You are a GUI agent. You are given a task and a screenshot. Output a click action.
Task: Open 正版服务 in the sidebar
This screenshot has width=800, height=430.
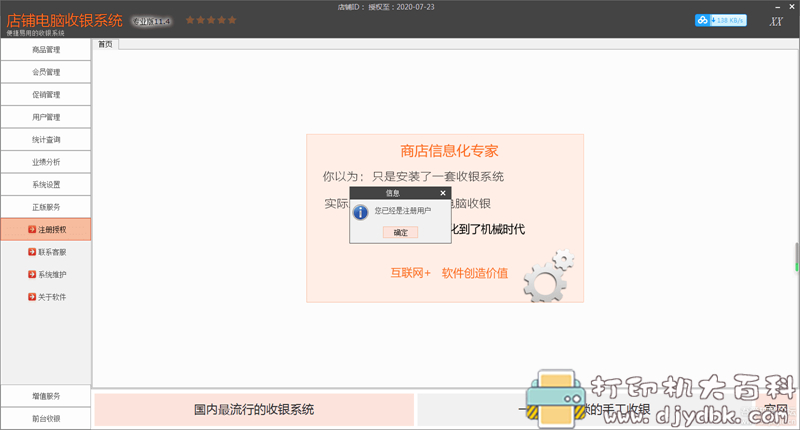(x=46, y=207)
